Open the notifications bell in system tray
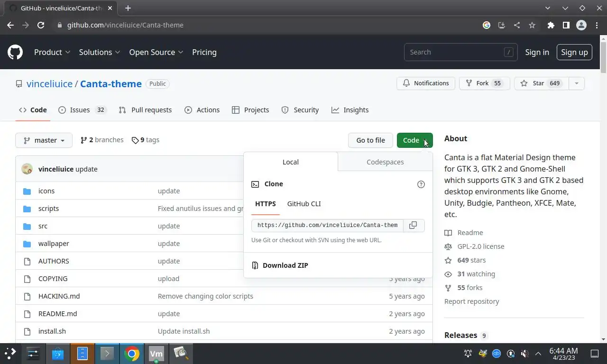607x364 pixels. [x=468, y=354]
